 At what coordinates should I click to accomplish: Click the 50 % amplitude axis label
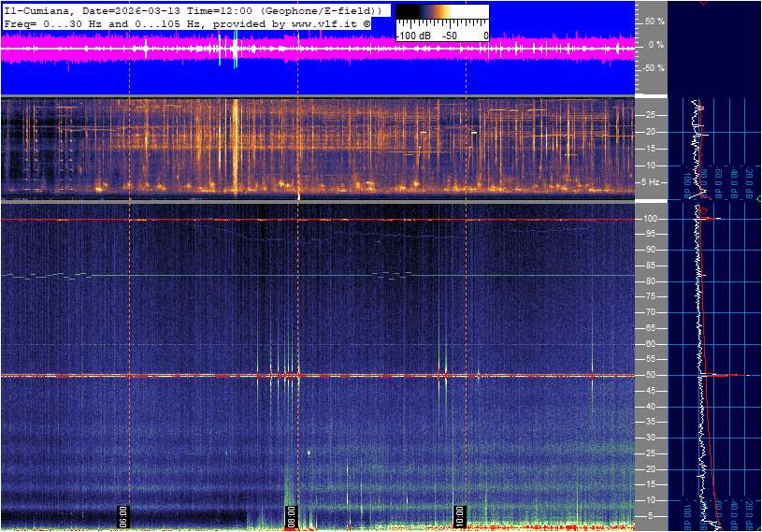click(x=654, y=21)
